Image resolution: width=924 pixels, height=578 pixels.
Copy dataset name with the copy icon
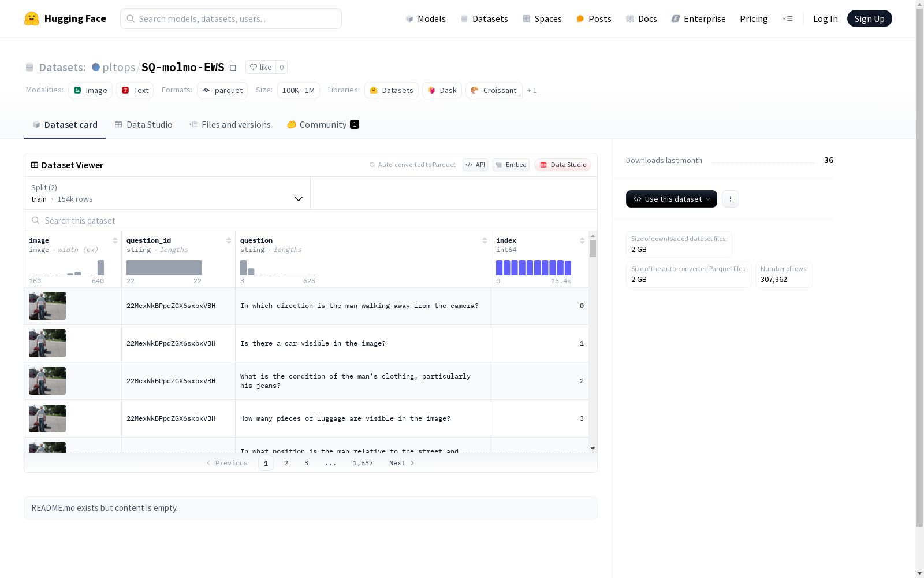[x=232, y=67]
